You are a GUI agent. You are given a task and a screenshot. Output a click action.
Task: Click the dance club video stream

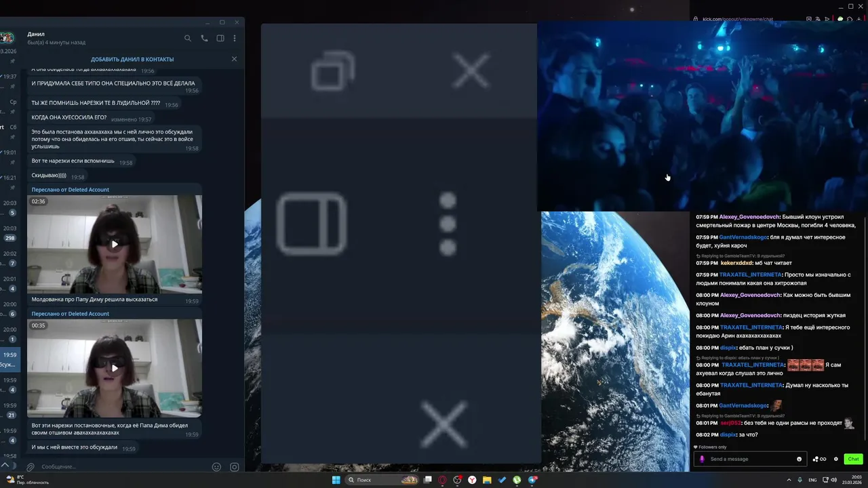tap(703, 117)
